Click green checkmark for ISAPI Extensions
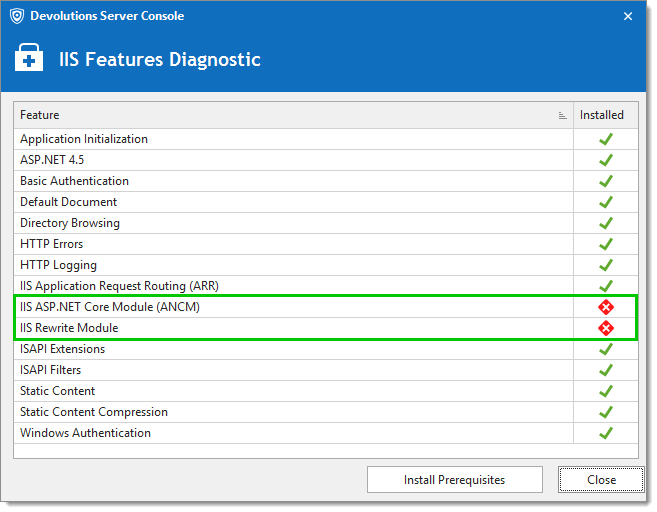657x512 pixels. (606, 349)
